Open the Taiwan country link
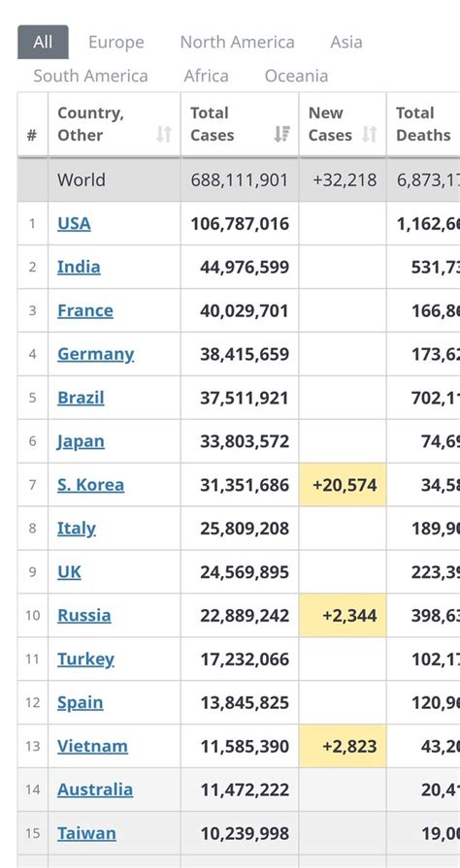Image resolution: width=460 pixels, height=868 pixels. [87, 834]
